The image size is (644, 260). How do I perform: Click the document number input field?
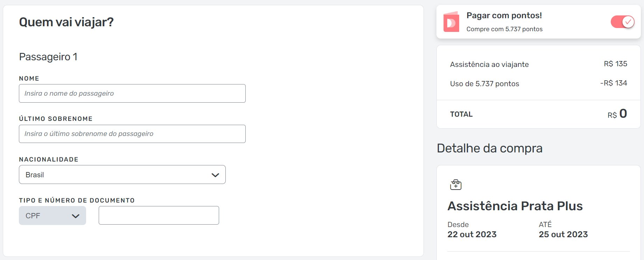(x=159, y=215)
